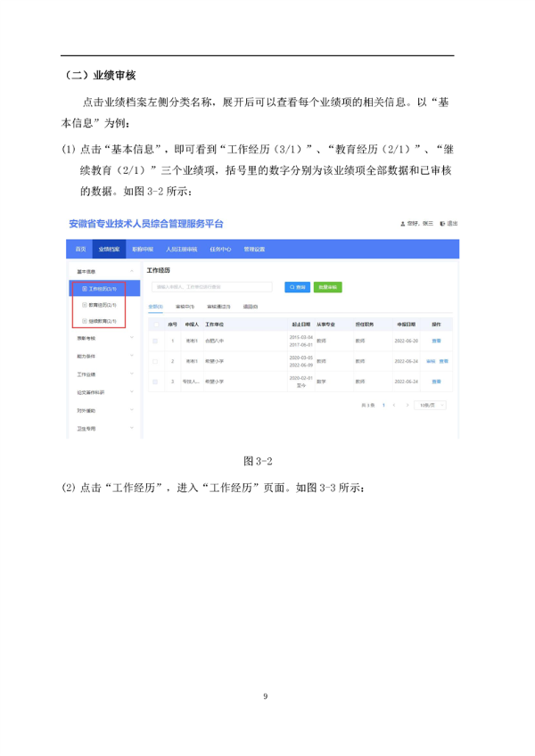The height and width of the screenshot is (756, 535).
Task: Click the 退出 logout link at top right
Action: [449, 224]
